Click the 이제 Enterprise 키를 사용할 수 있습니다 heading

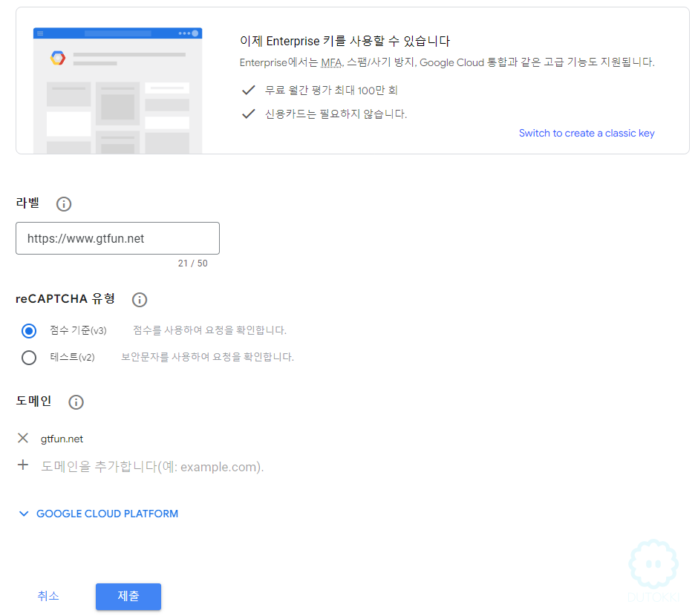[345, 42]
